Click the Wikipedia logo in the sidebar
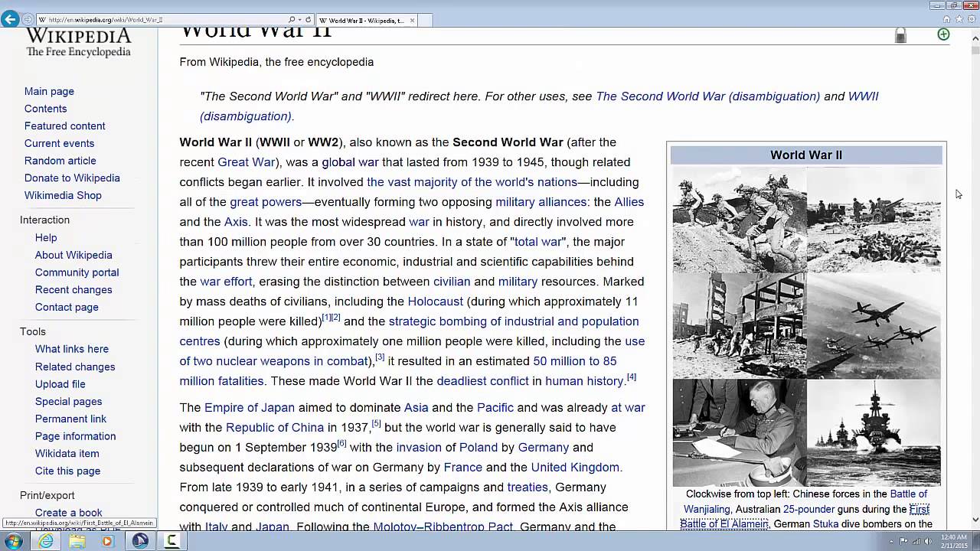Viewport: 980px width, 551px height. [79, 43]
